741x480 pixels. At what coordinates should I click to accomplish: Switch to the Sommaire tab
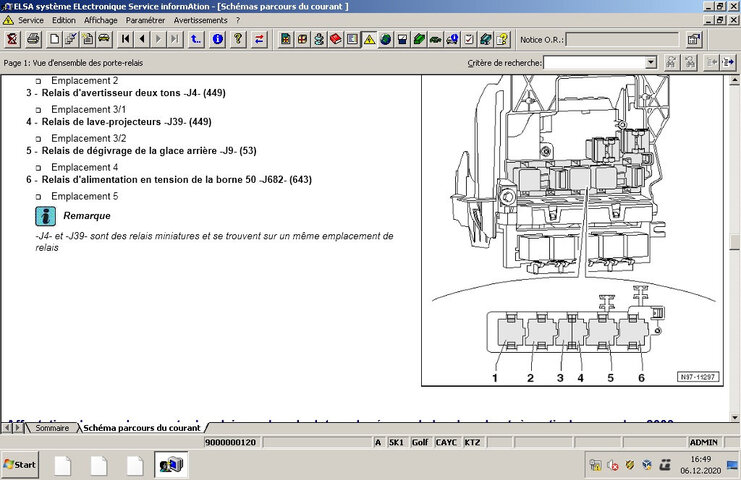pos(52,428)
